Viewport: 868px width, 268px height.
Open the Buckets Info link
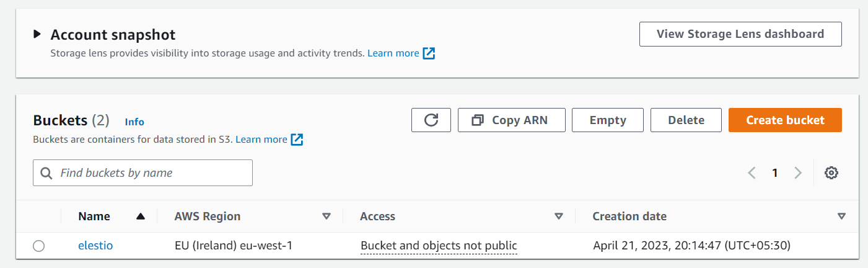[x=134, y=122]
